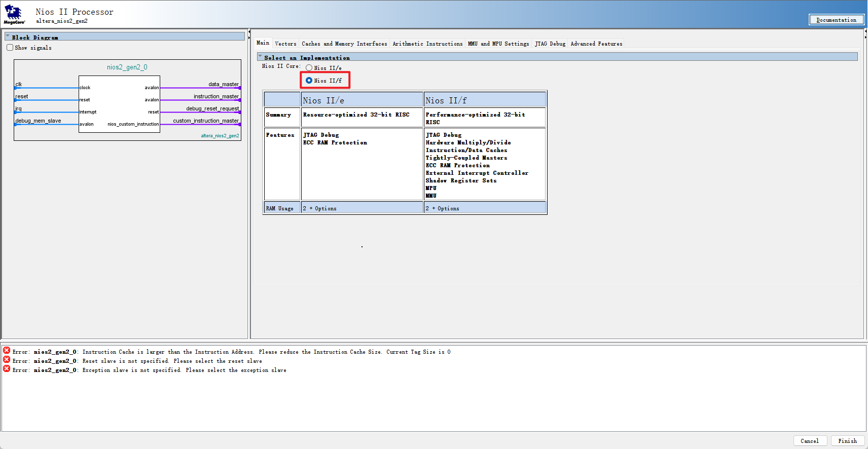The image size is (868, 449).
Task: Click the Features row label
Action: (280, 135)
